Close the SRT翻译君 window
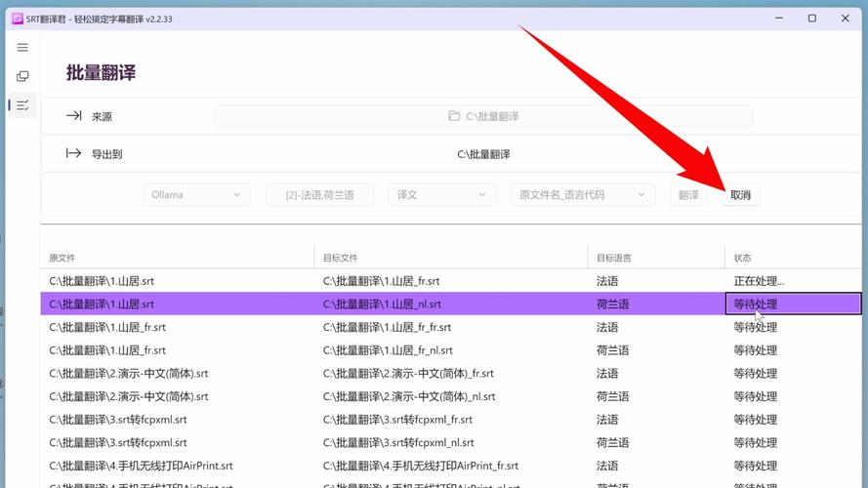 (846, 19)
